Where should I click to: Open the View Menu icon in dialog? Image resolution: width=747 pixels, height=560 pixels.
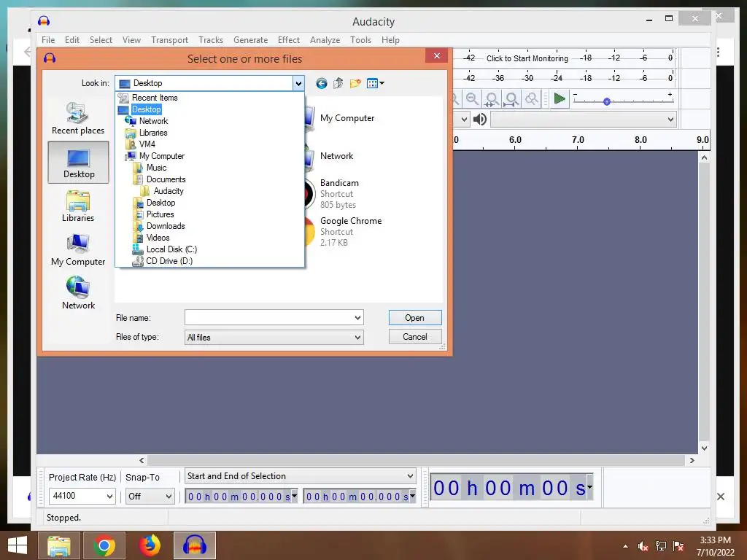(376, 84)
